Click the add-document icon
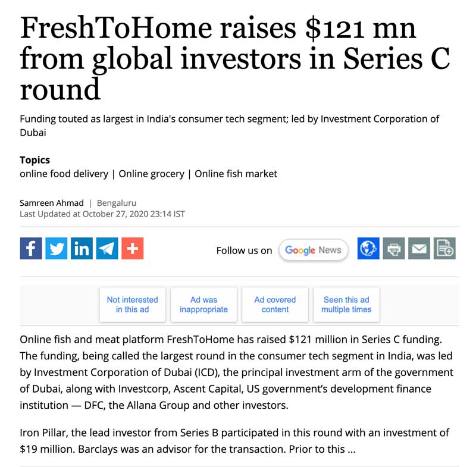The width and height of the screenshot is (476, 467). (x=444, y=248)
